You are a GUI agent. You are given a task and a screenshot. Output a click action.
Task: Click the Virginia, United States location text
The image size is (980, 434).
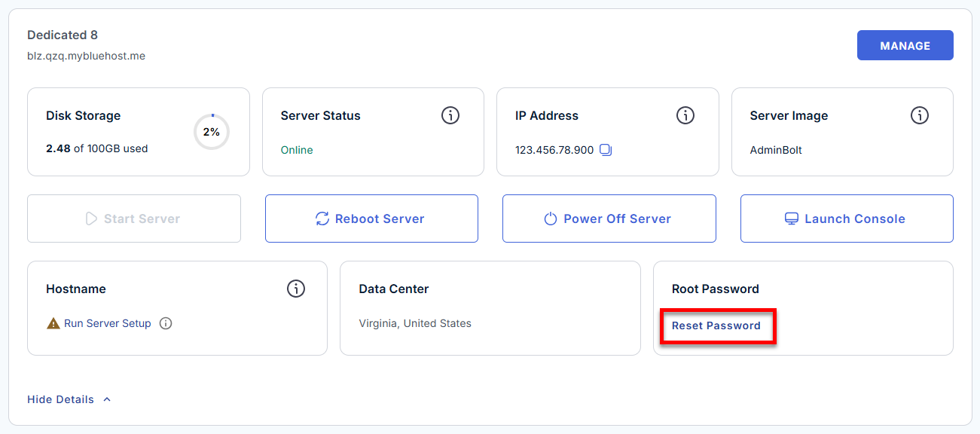[415, 323]
